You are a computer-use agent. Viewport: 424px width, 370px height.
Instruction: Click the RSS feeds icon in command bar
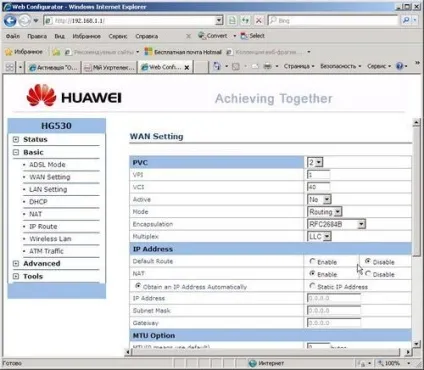236,67
